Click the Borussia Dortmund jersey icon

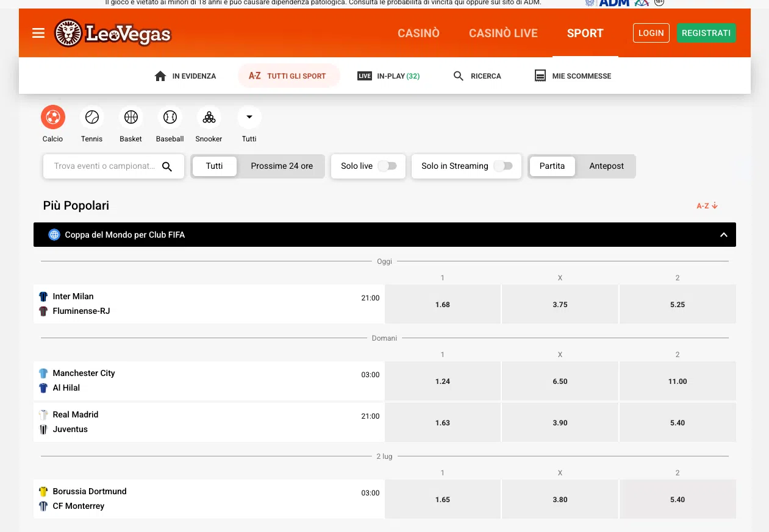coord(43,492)
